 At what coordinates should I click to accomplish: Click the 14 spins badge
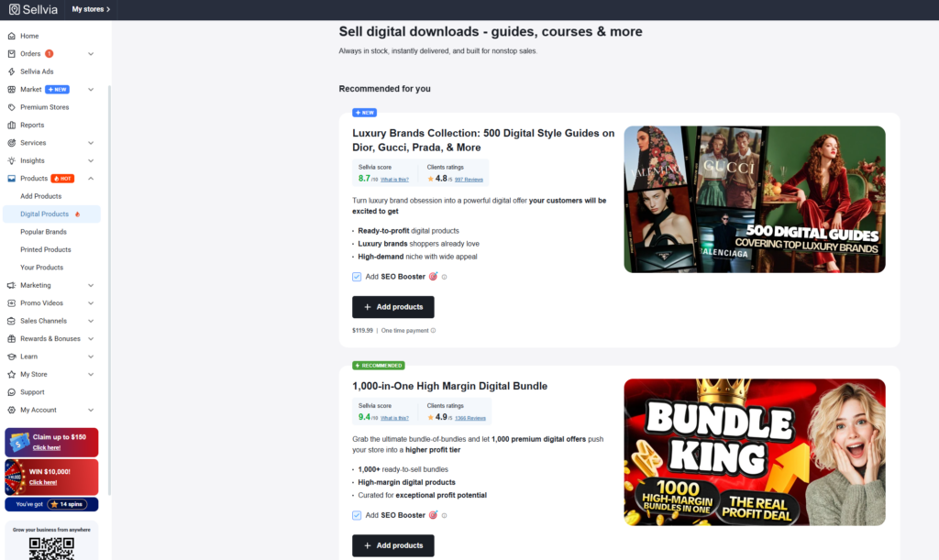click(67, 504)
